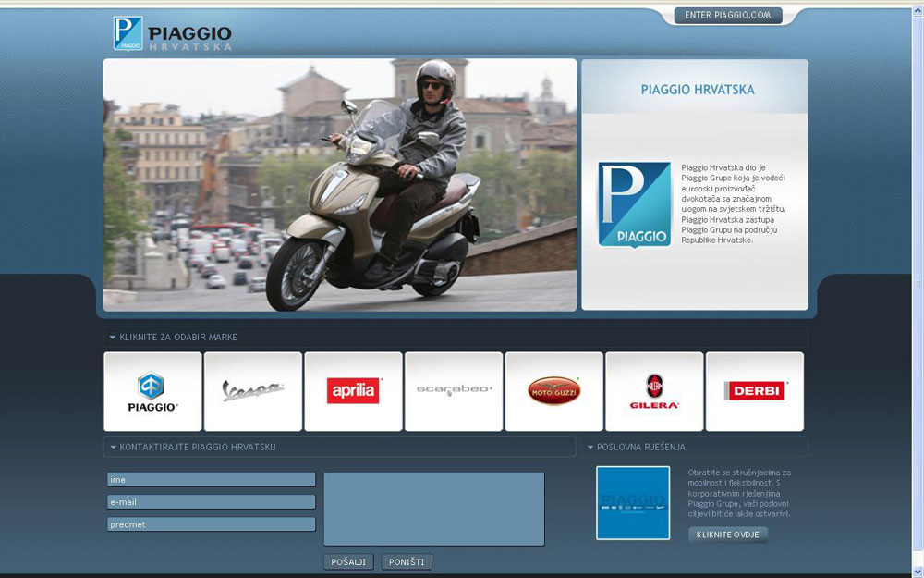
Task: Click the Piaggio Hrvatska header logo
Action: tap(172, 33)
